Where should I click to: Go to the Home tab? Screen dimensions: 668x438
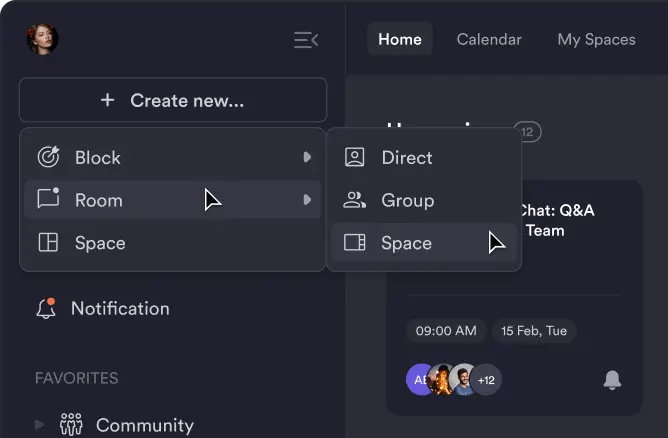click(x=399, y=40)
